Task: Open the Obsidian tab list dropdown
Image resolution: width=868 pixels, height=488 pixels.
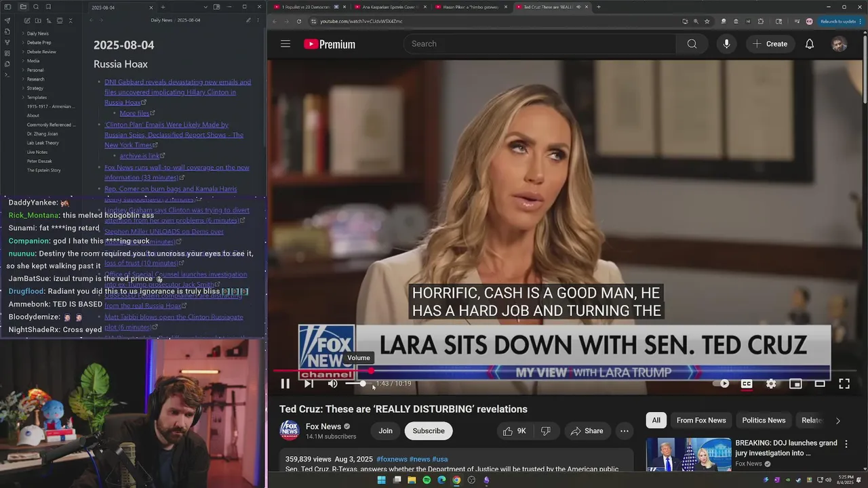Action: point(205,7)
